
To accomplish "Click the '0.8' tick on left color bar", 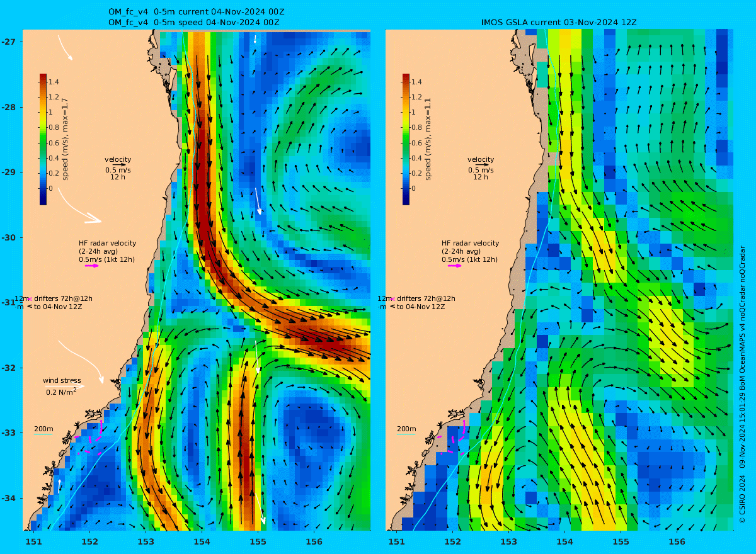I will [x=54, y=127].
